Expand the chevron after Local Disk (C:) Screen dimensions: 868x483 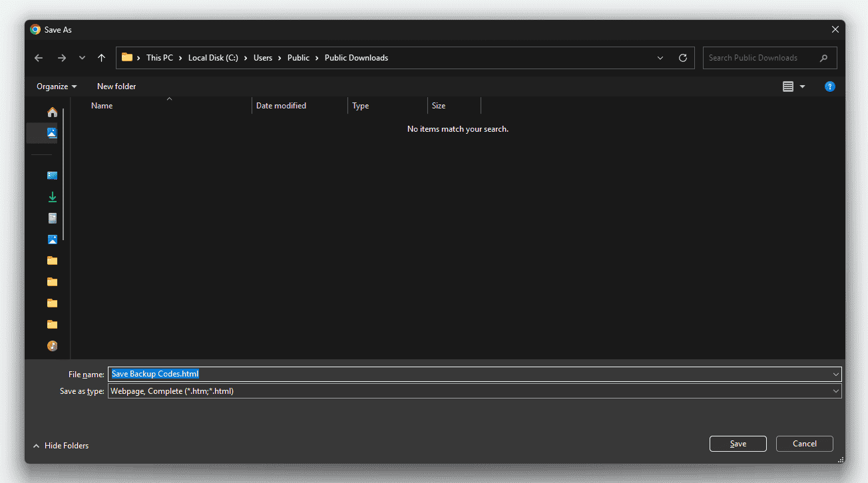246,58
